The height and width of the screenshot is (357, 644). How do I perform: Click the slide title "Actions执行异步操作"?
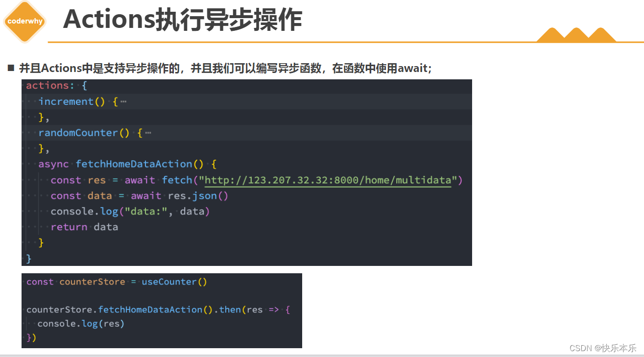182,20
